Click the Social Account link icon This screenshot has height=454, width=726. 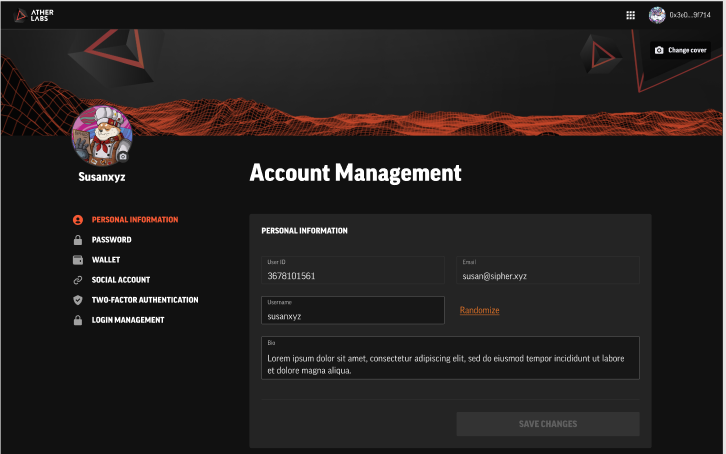coord(78,280)
